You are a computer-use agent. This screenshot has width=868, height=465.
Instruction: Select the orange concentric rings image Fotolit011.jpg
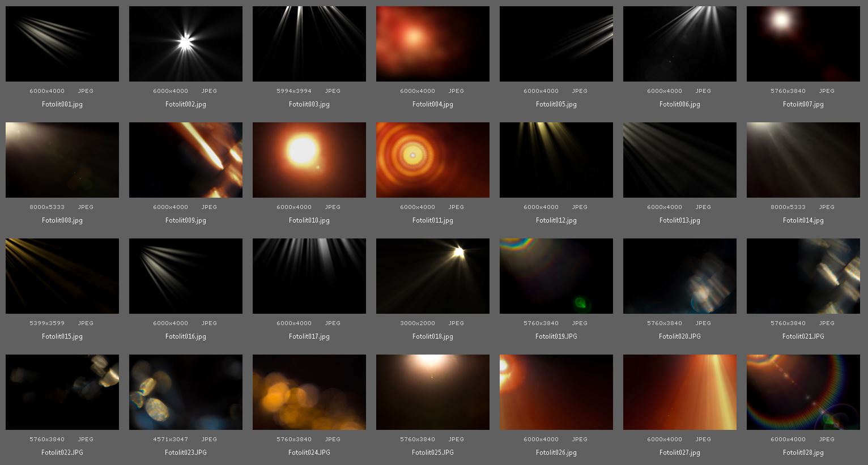[432, 160]
